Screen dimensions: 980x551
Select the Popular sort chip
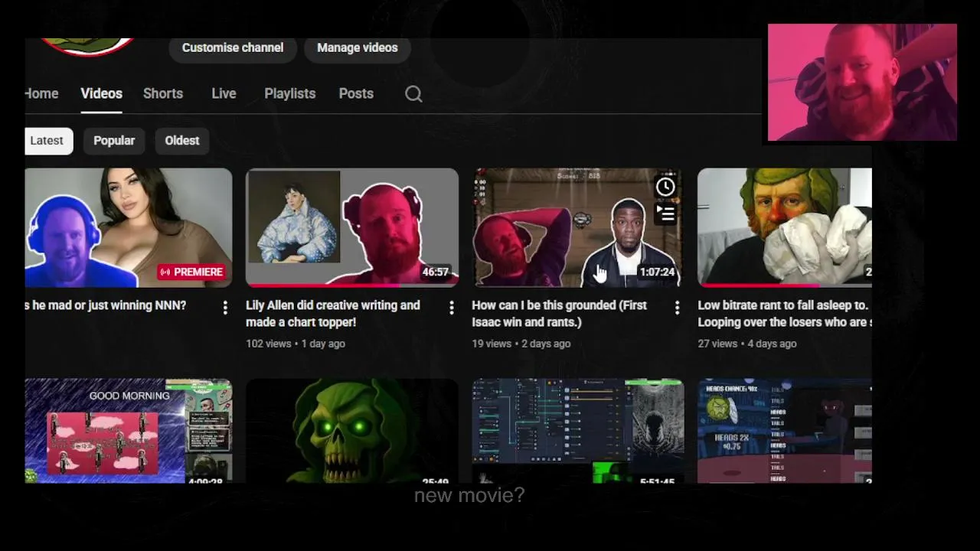[x=114, y=141]
